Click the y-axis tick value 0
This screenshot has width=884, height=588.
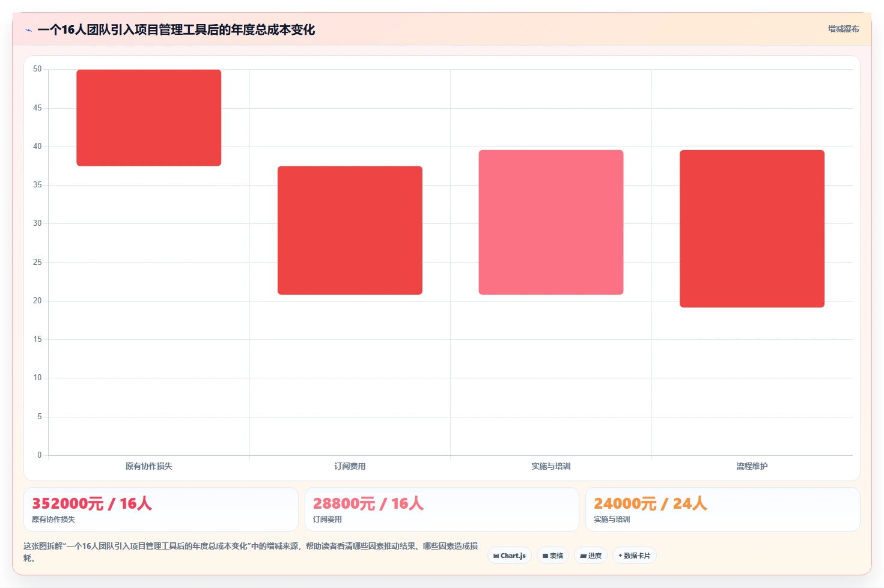click(x=40, y=455)
